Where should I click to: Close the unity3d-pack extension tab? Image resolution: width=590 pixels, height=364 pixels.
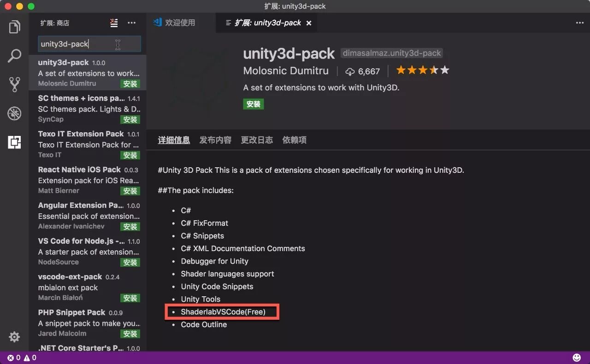click(309, 23)
